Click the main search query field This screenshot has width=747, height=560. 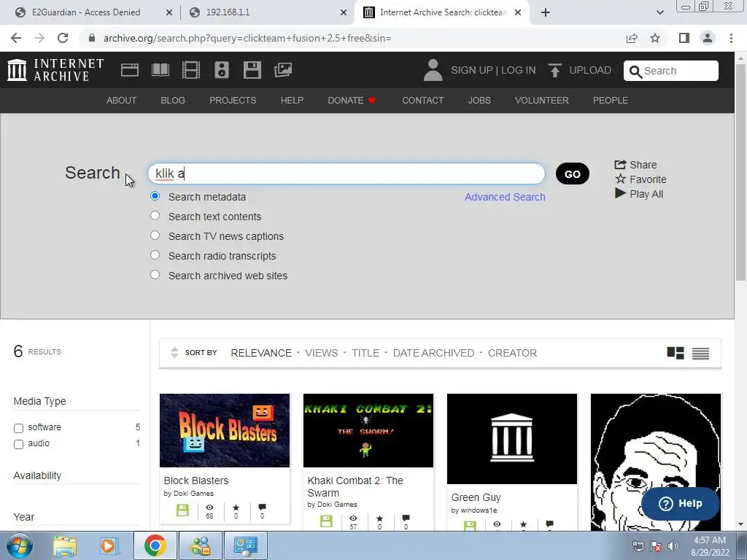347,174
